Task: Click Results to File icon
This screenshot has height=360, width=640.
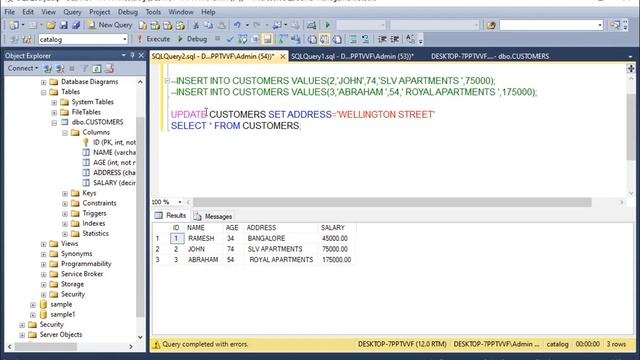Action: tap(337, 39)
